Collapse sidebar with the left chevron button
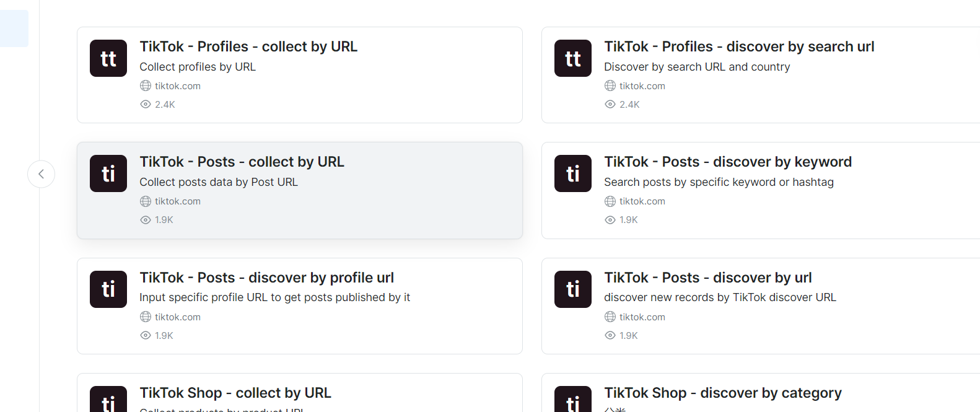This screenshot has height=412, width=980. point(41,174)
